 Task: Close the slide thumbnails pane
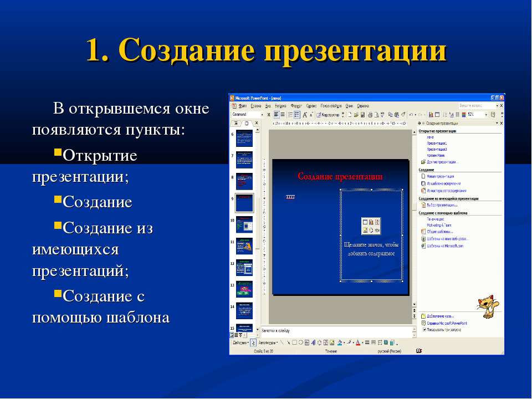pos(257,124)
